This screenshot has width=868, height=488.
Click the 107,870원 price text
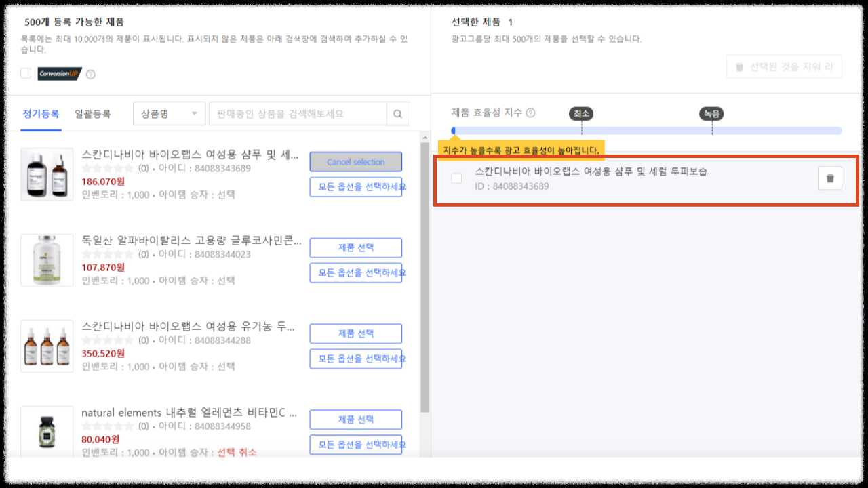click(103, 268)
